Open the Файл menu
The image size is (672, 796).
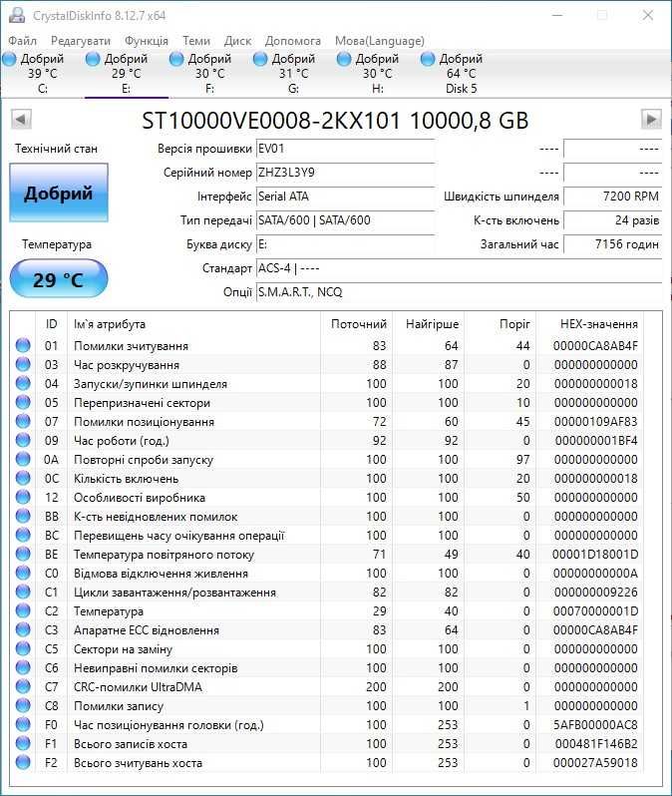(x=22, y=41)
